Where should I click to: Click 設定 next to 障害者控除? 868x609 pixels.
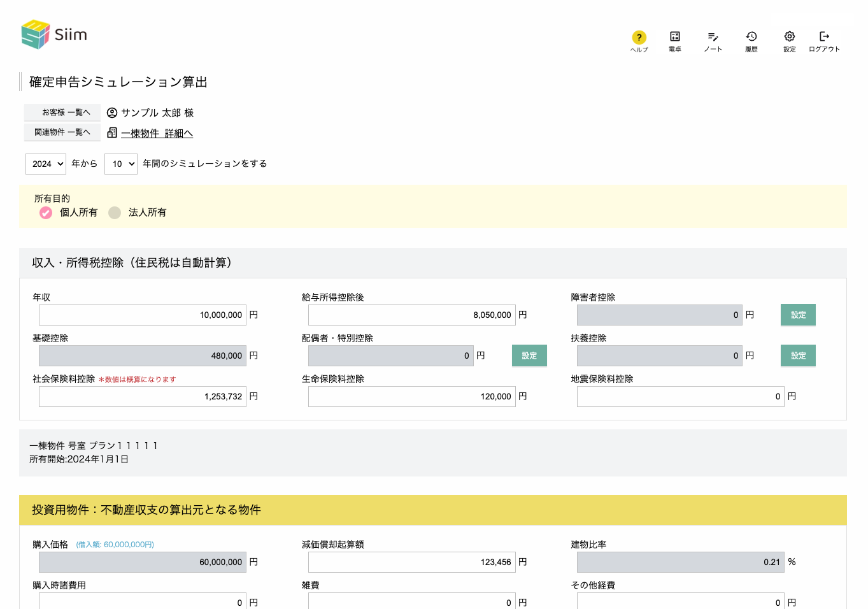798,315
